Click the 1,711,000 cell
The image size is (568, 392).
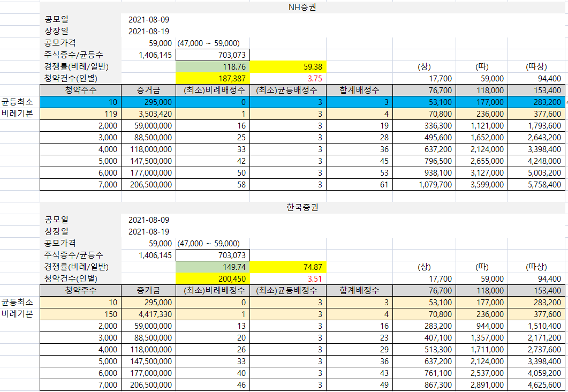pyautogui.click(x=482, y=350)
